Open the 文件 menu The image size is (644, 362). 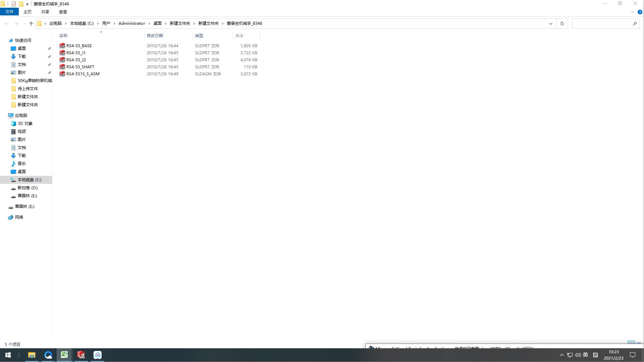[9, 12]
